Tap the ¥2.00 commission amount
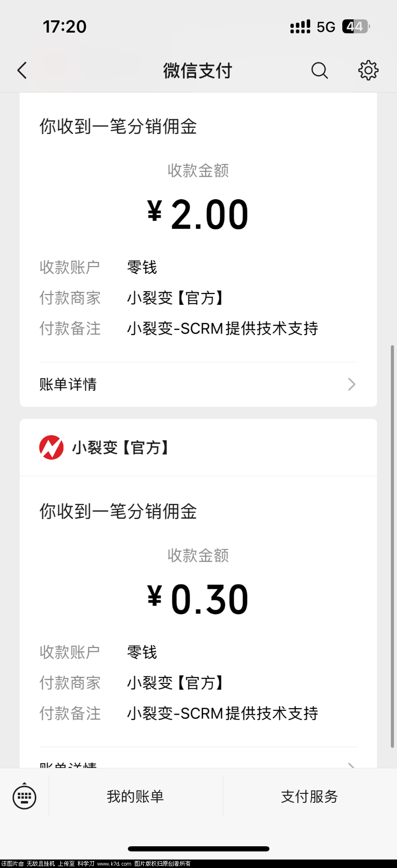 click(x=198, y=215)
